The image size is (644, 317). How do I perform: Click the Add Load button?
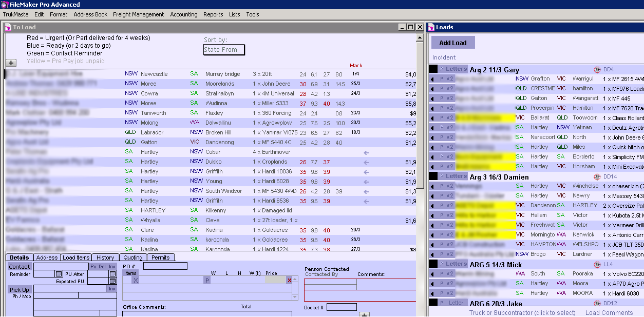tap(453, 43)
